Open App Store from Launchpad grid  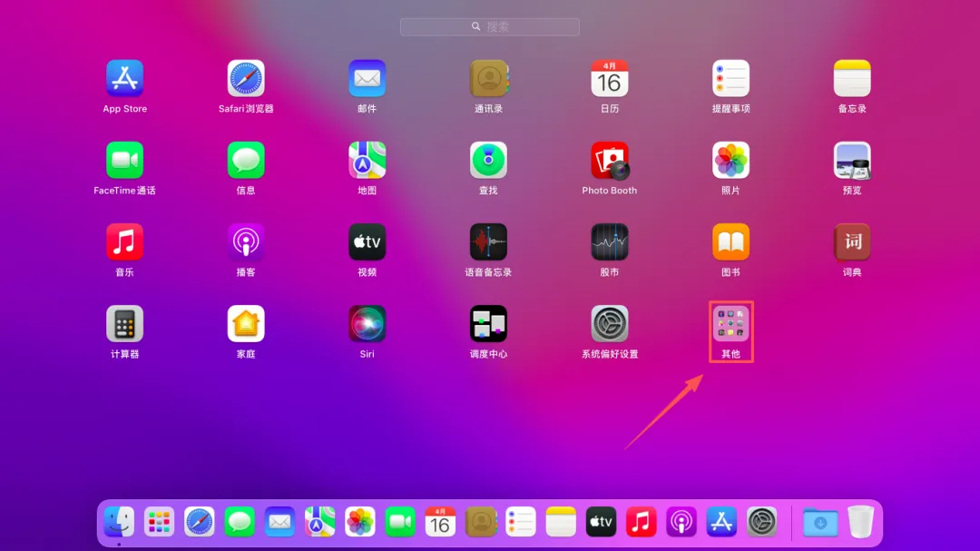coord(124,79)
